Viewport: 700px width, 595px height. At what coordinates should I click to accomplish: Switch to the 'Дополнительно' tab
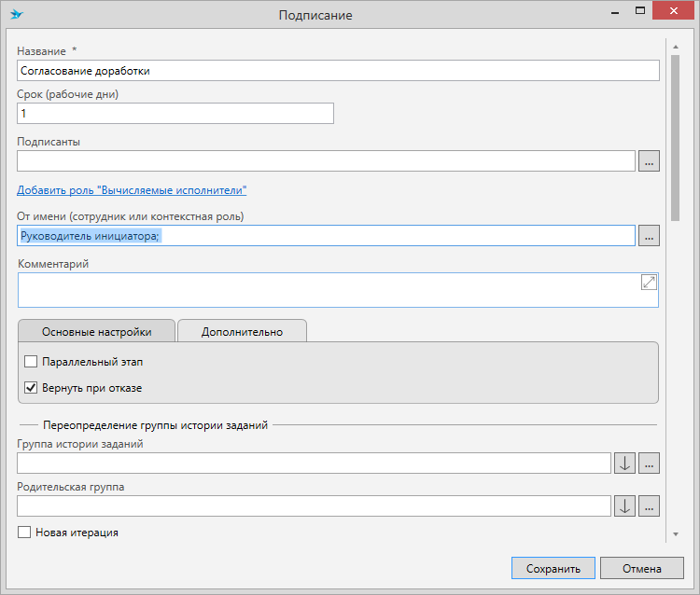coord(242,331)
